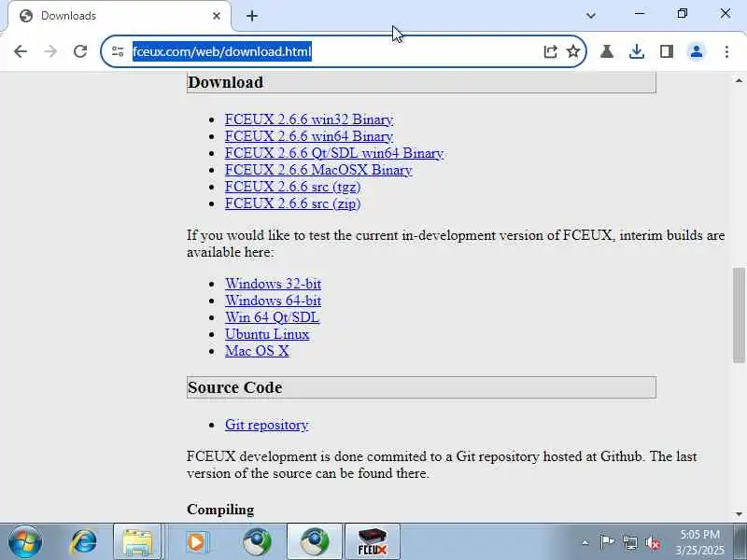Image resolution: width=747 pixels, height=560 pixels.
Task: Click the page scrollbar up arrow
Action: pos(739,80)
